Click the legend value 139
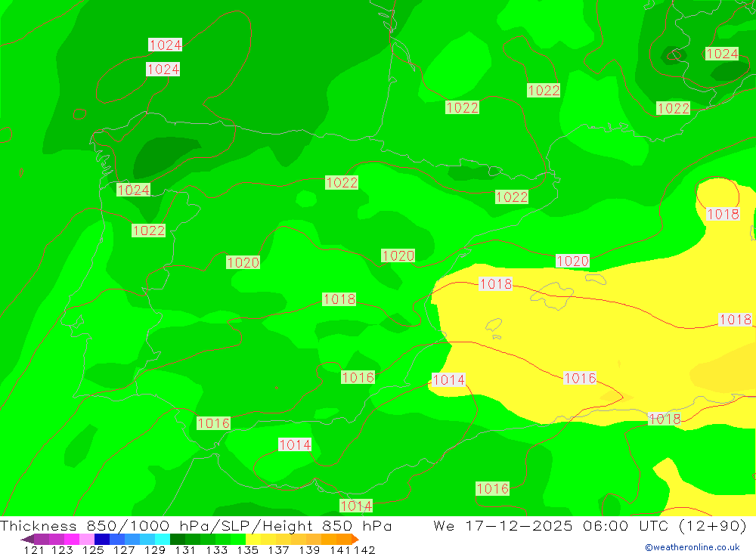Viewport: 756px width, 554px height. (309, 550)
